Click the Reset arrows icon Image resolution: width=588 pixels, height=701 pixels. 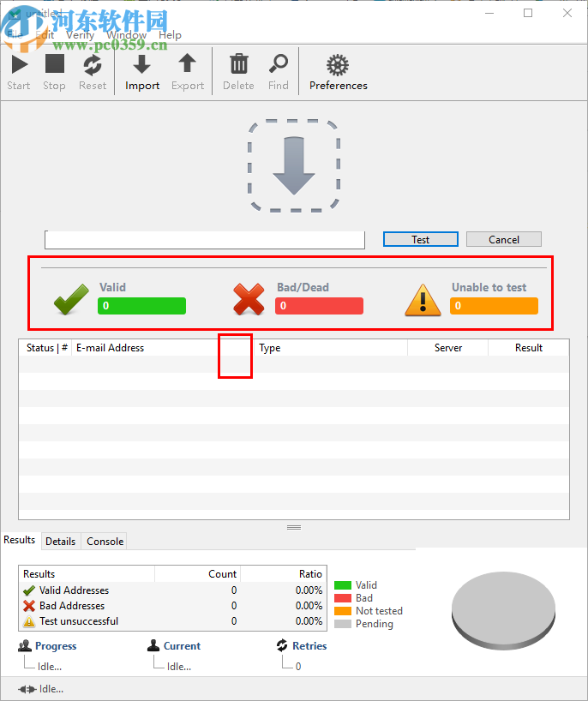93,65
